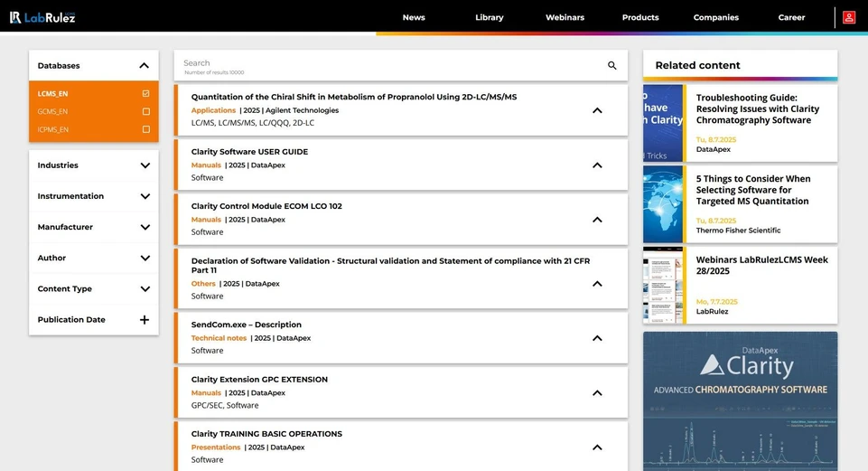Collapse the Declaration of Software Validation chevron

coord(597,284)
